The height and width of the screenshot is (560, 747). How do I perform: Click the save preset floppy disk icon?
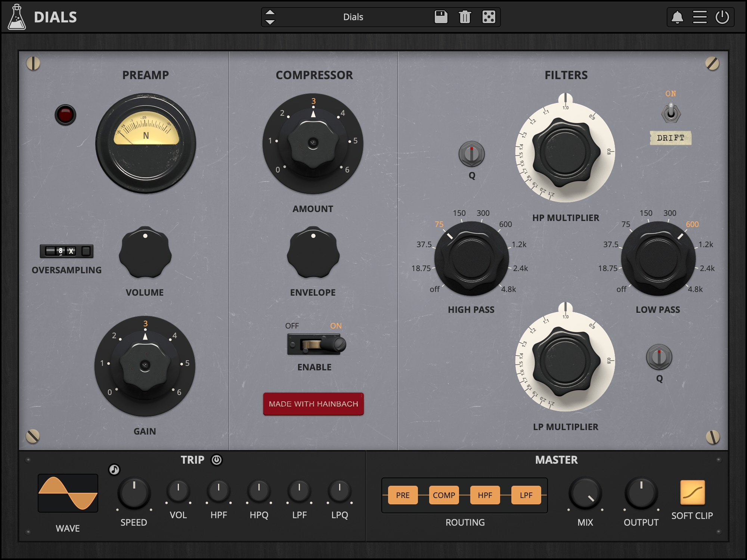click(440, 17)
